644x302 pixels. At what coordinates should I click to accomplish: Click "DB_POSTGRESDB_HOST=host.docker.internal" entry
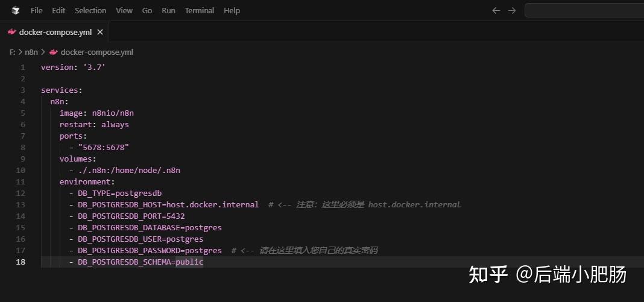(168, 204)
